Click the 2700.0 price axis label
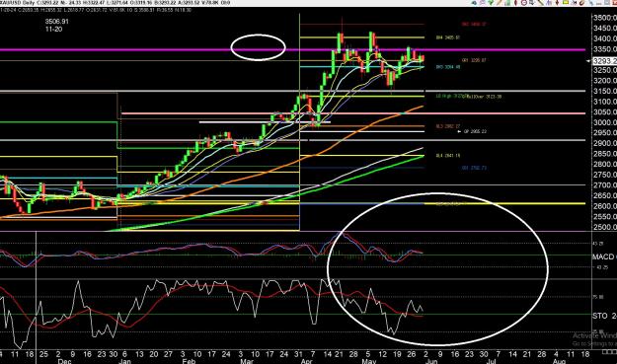The width and height of the screenshot is (617, 364). 605,185
